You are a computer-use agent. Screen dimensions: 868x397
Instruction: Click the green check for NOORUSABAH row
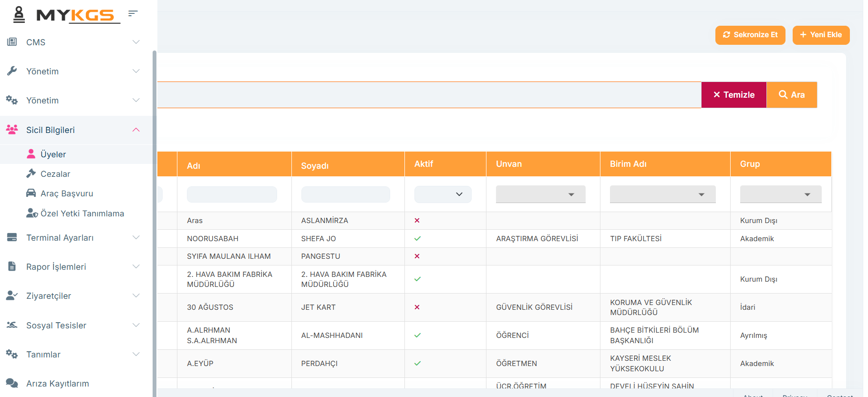click(x=417, y=238)
